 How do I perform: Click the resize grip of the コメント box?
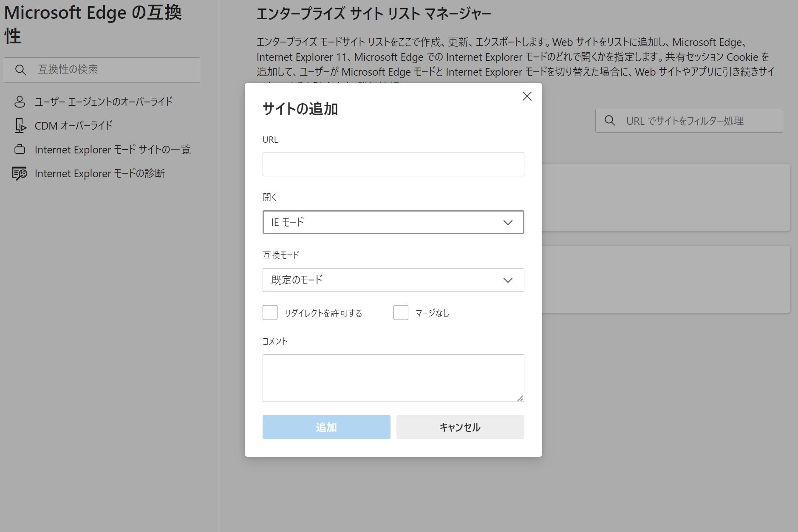pos(520,398)
